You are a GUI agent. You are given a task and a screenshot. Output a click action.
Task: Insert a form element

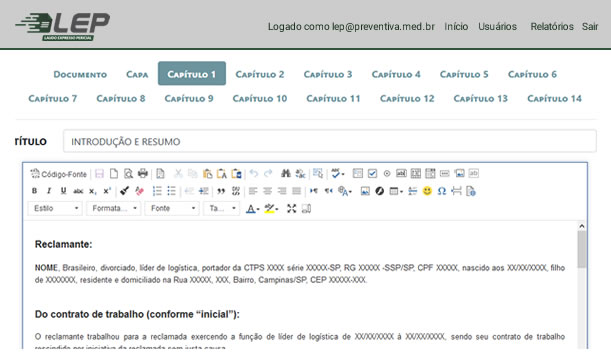point(357,173)
